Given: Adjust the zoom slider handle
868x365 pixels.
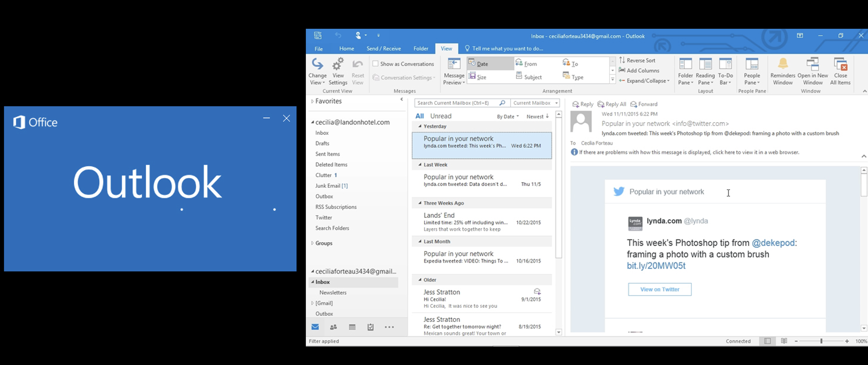Looking at the screenshot, I should coord(821,341).
